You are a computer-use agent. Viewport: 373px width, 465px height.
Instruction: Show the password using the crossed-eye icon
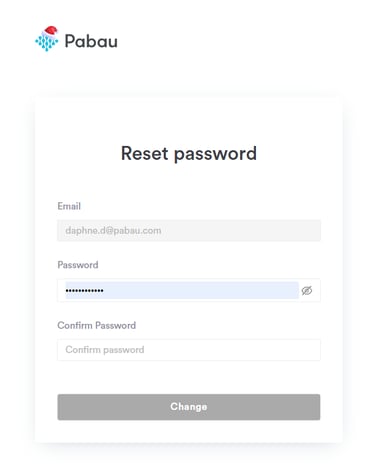coord(307,291)
